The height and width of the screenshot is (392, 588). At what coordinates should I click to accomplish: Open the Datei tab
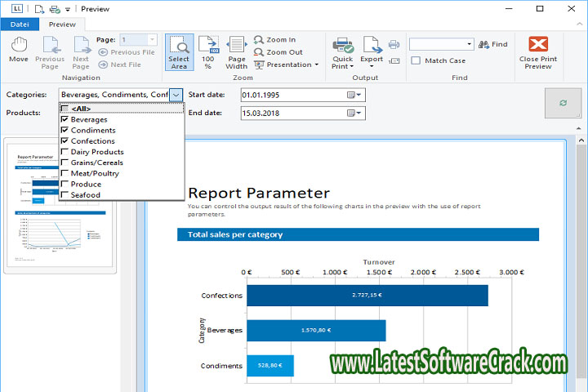point(19,24)
